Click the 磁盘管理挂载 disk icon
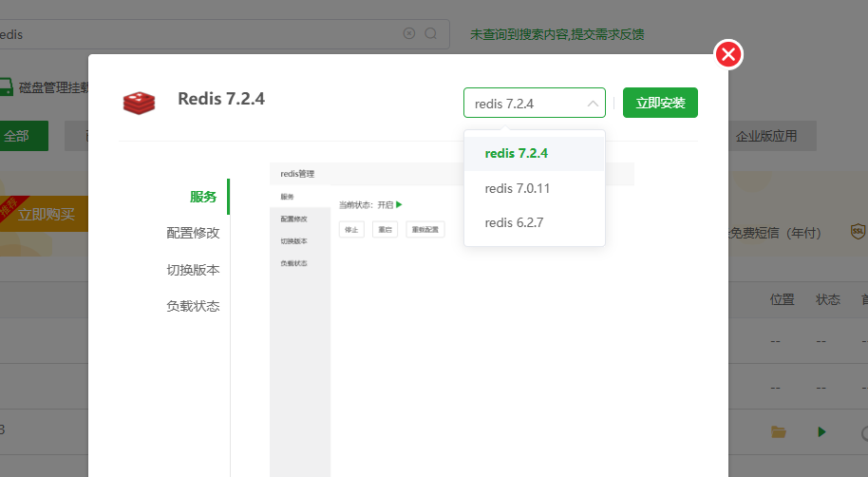This screenshot has width=868, height=477. [x=6, y=87]
